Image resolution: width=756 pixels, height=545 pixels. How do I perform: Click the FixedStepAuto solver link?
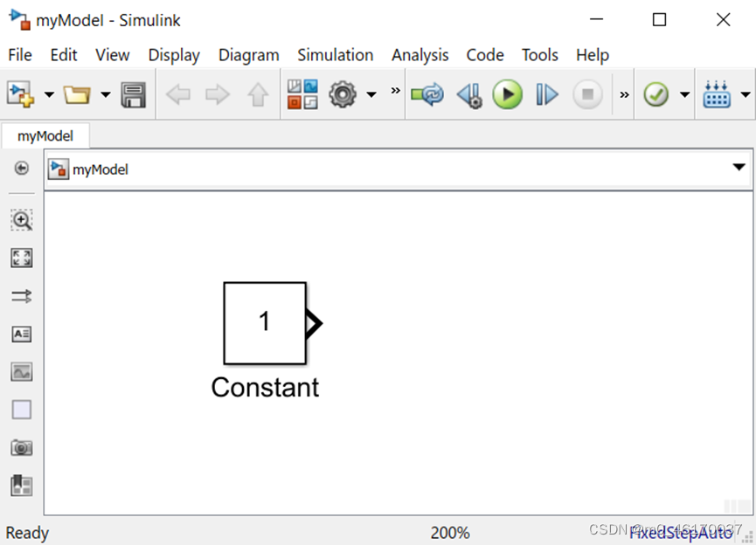point(681,533)
